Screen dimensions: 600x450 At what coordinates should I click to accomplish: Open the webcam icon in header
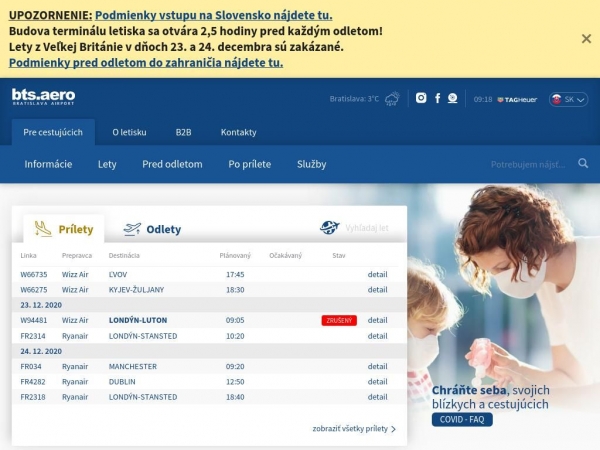(453, 98)
